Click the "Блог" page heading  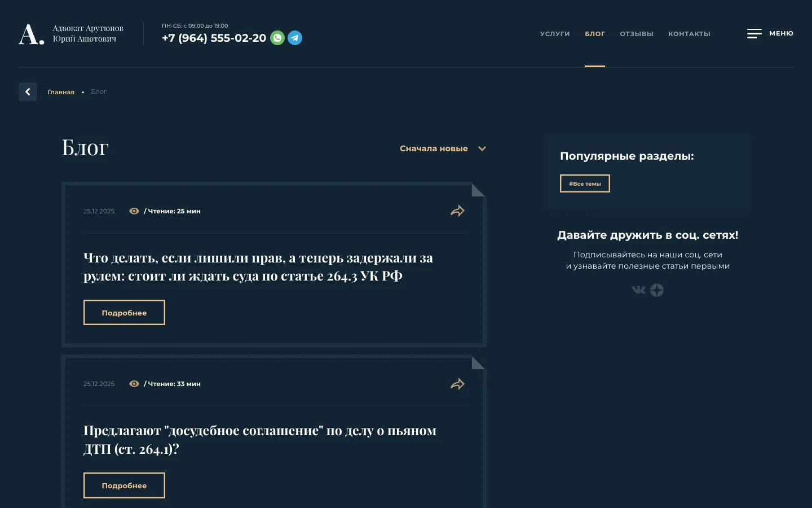(x=85, y=147)
